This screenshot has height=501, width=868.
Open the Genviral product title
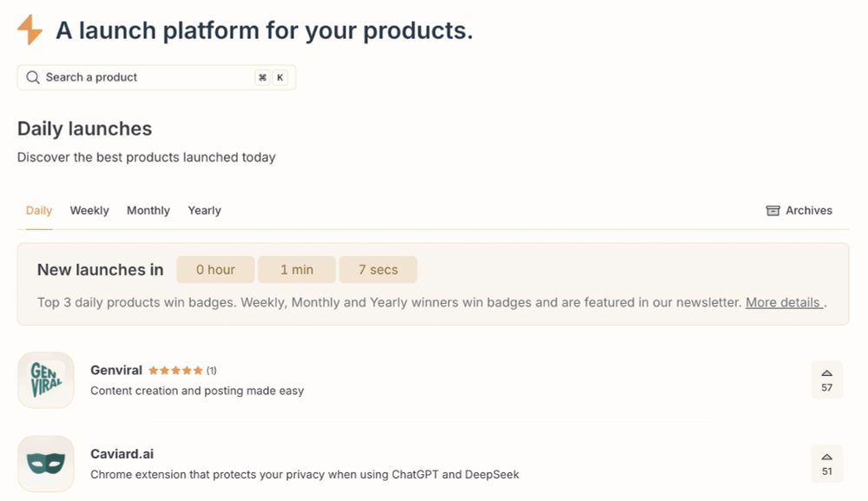tap(116, 370)
